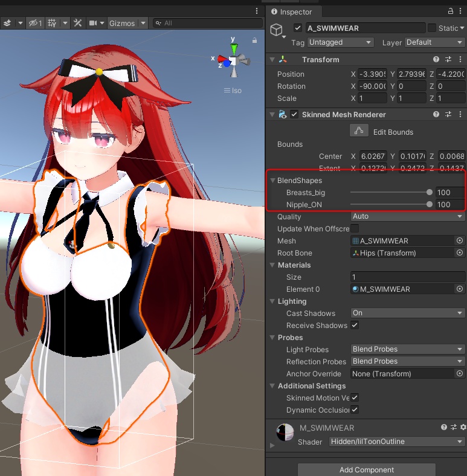Open Scene camera settings icon
467x476 pixels.
(x=92, y=23)
